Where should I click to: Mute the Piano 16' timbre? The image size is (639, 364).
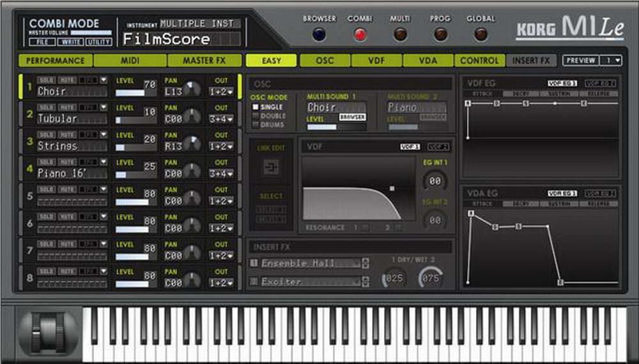click(x=67, y=162)
